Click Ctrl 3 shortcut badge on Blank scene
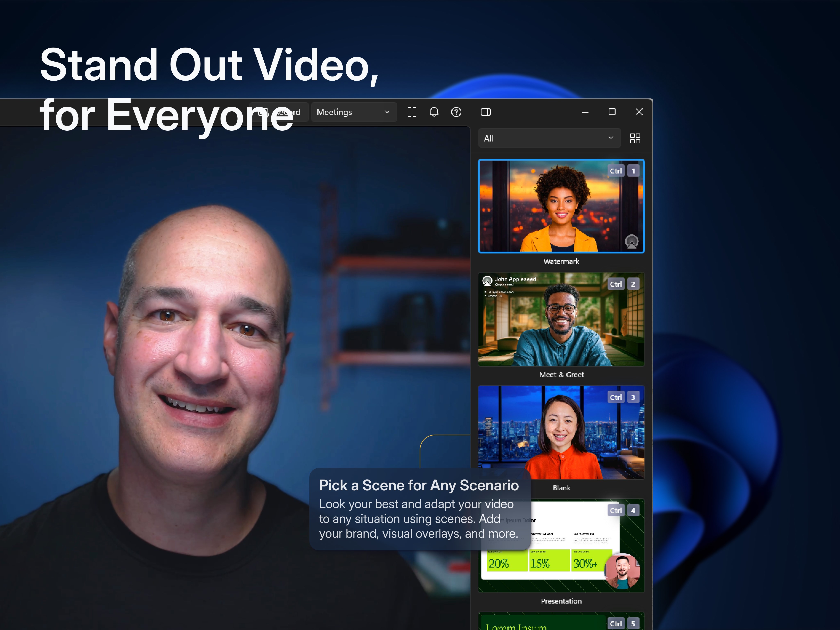840x630 pixels. (x=624, y=397)
